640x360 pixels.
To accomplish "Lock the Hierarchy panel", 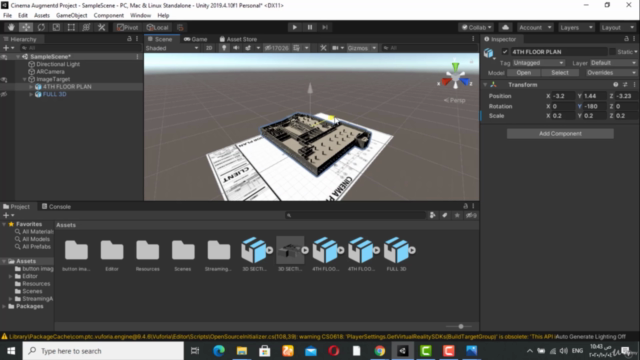I will tap(129, 39).
